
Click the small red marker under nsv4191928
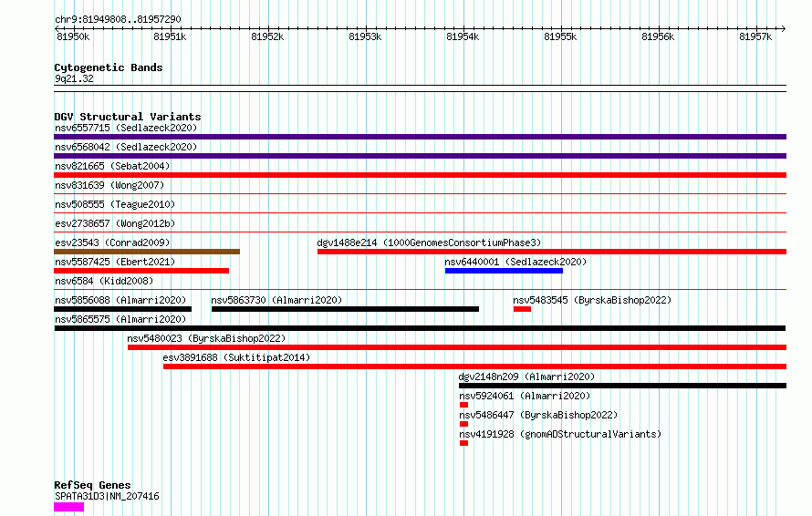pyautogui.click(x=464, y=443)
